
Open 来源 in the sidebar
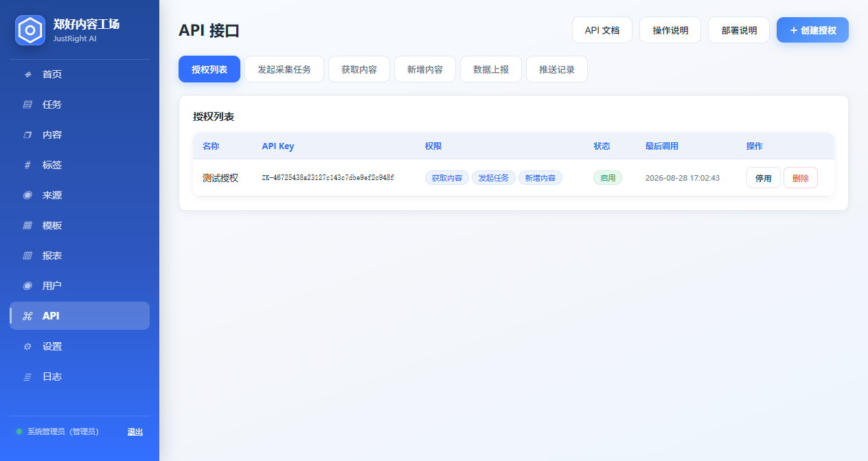pyautogui.click(x=80, y=195)
